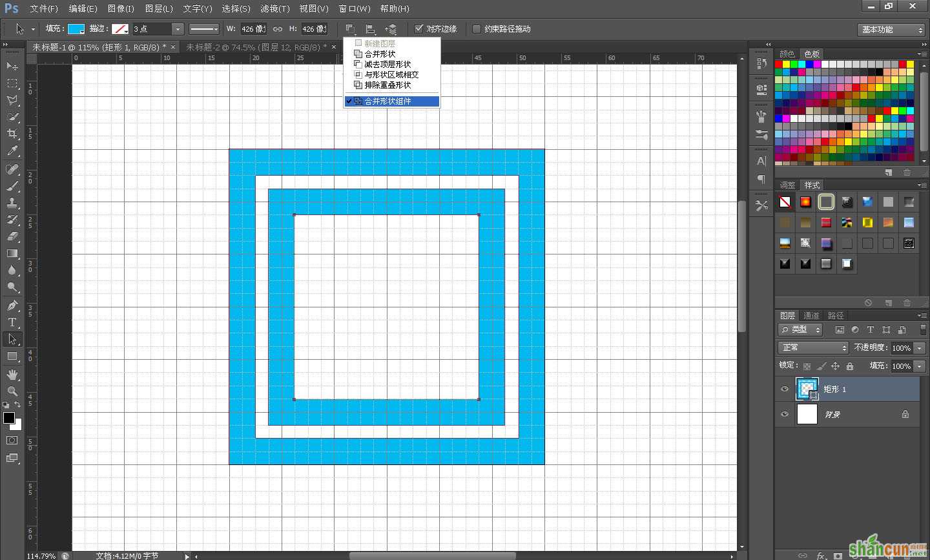Viewport: 930px width, 560px height.
Task: Switch to the 通道 panel tab
Action: click(x=811, y=315)
